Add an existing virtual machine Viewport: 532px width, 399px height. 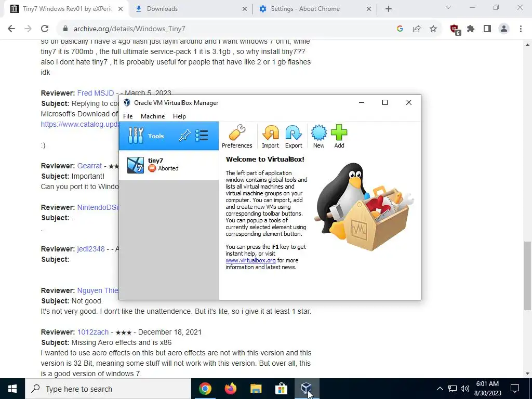339,137
